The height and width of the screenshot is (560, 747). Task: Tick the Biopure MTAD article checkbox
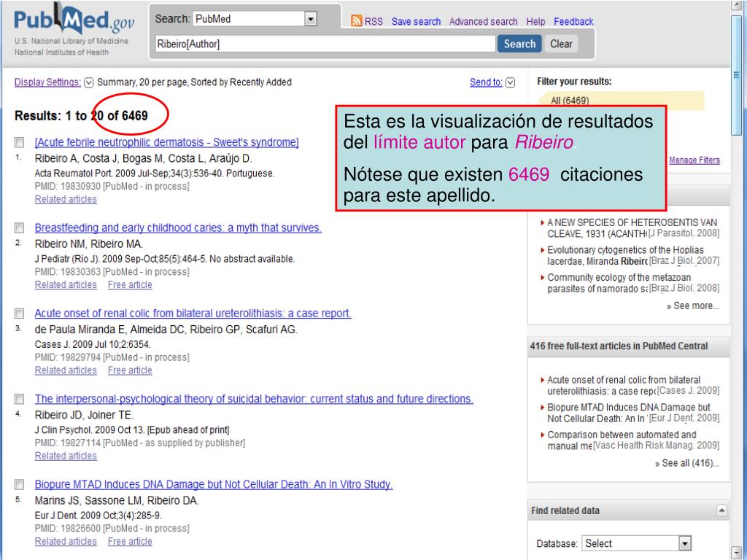click(x=20, y=484)
